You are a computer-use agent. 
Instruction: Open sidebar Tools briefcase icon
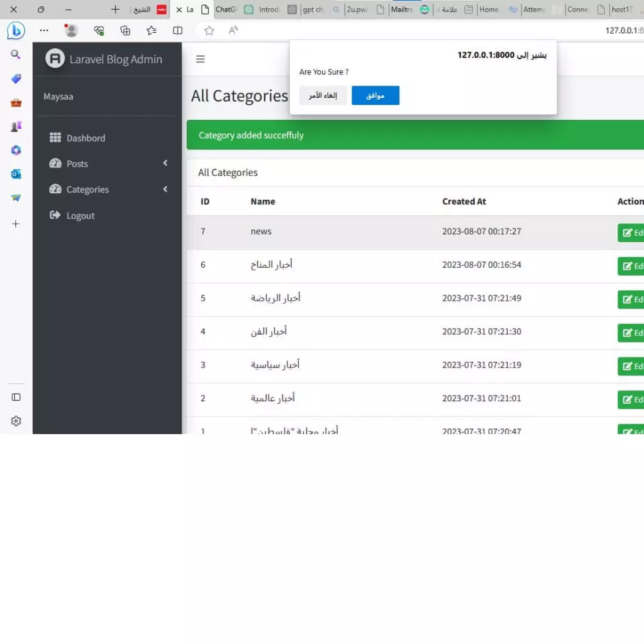tap(15, 102)
